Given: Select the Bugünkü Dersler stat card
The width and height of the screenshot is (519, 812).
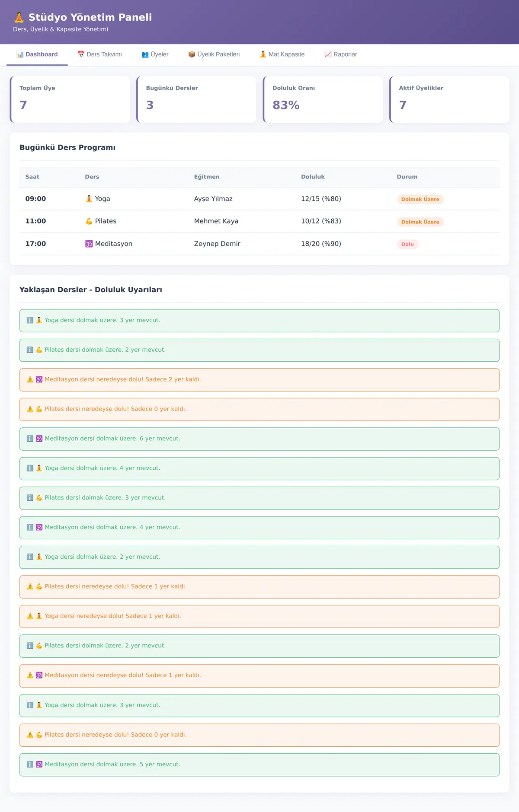Looking at the screenshot, I should (196, 99).
